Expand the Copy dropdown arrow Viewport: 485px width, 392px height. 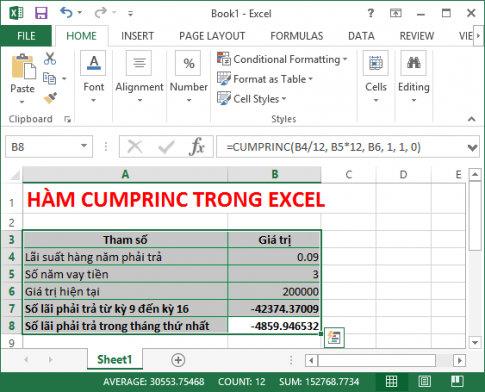tap(64, 79)
